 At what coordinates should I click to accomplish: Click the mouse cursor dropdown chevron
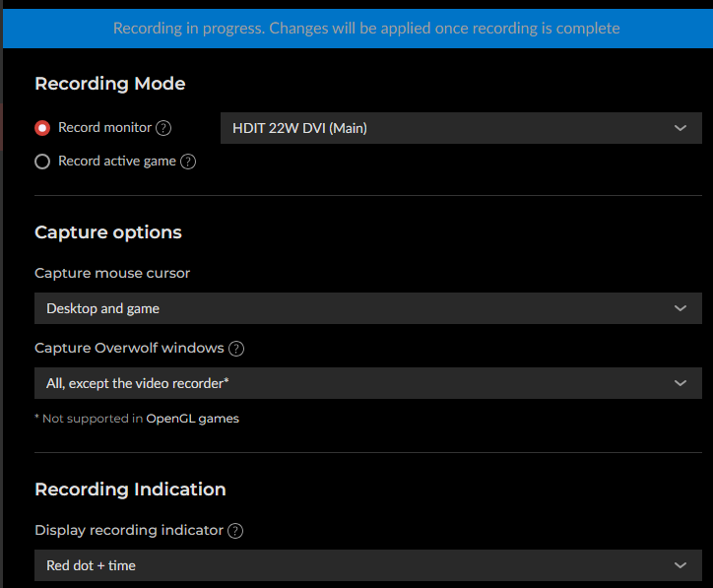pos(681,308)
